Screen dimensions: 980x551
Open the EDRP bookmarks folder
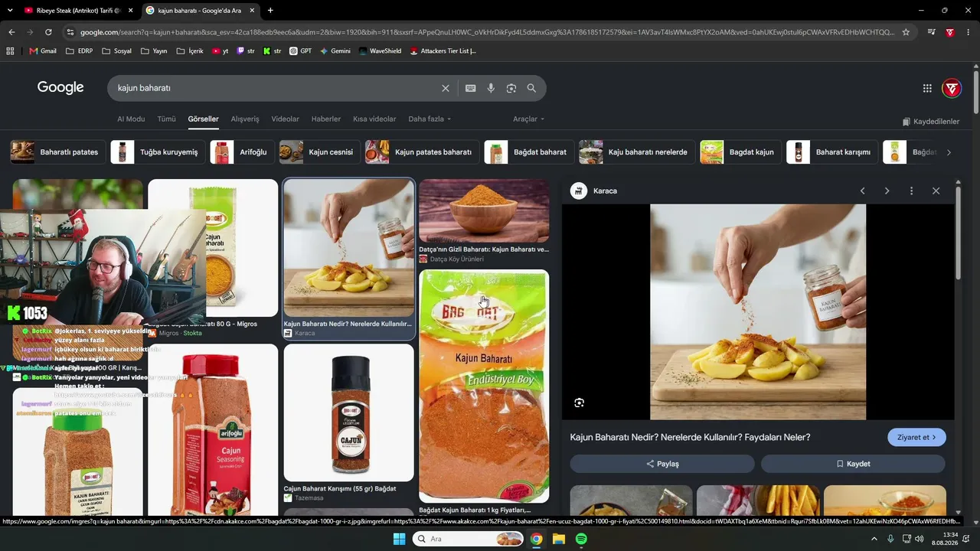(x=79, y=51)
